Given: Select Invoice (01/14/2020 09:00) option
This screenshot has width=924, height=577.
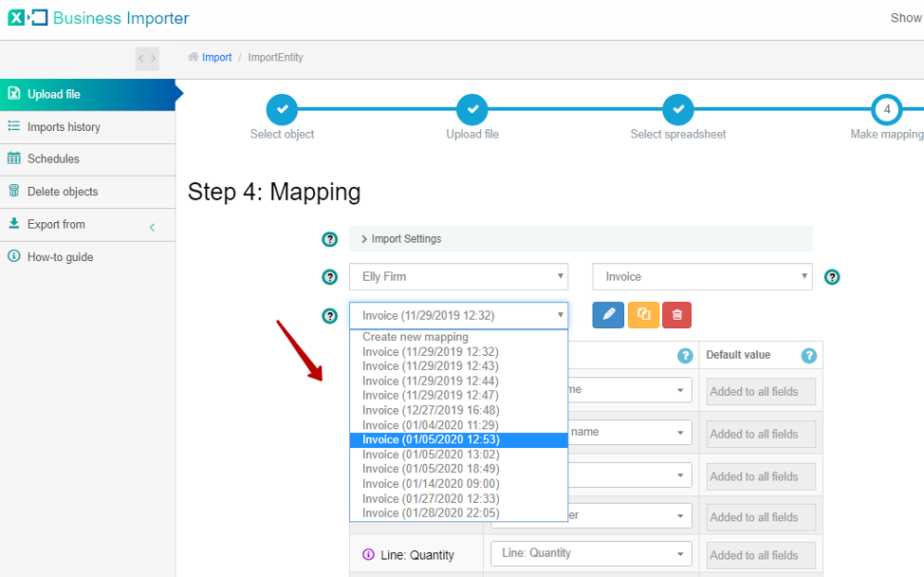Looking at the screenshot, I should click(458, 484).
